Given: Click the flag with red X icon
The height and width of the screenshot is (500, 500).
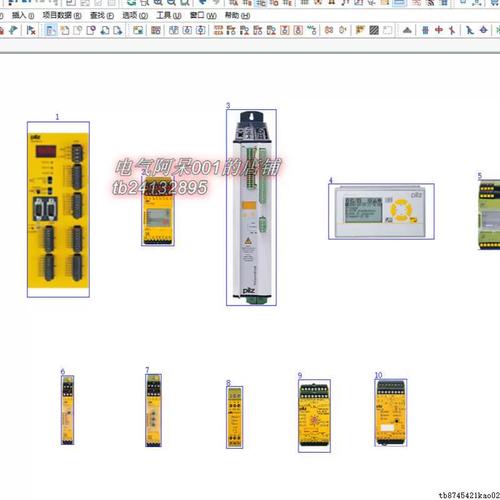Looking at the screenshot, I should [31, 30].
